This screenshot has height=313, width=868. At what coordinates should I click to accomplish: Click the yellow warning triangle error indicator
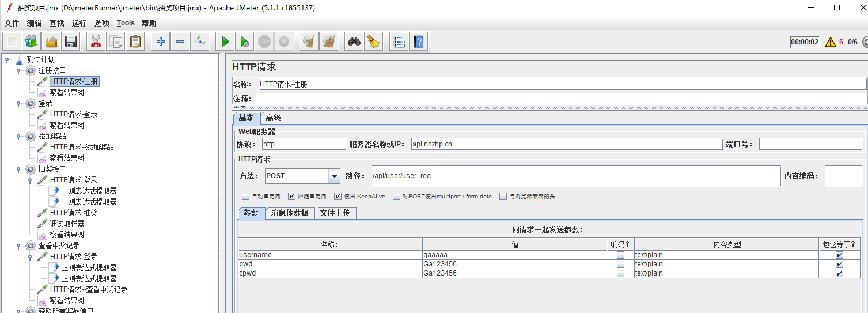point(830,42)
